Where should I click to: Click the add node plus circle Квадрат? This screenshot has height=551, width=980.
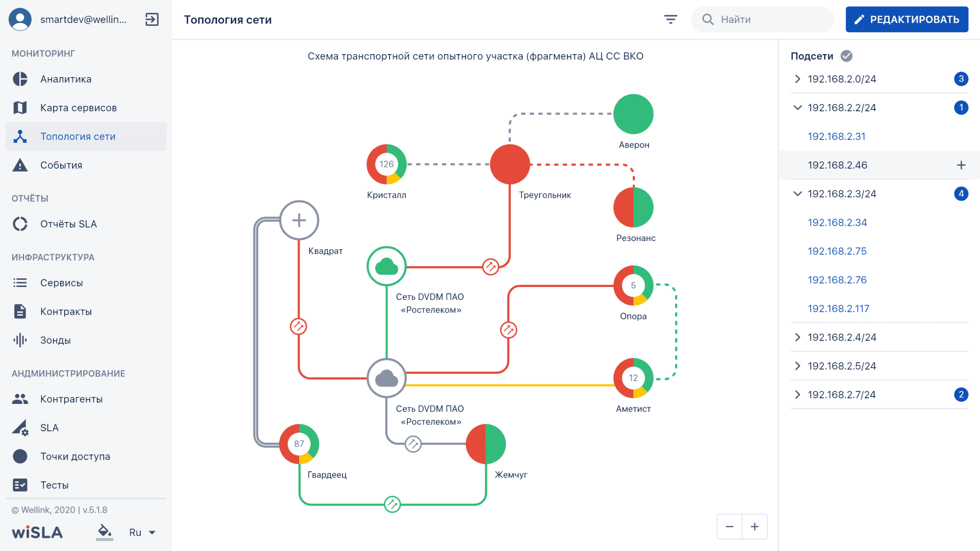pyautogui.click(x=299, y=220)
